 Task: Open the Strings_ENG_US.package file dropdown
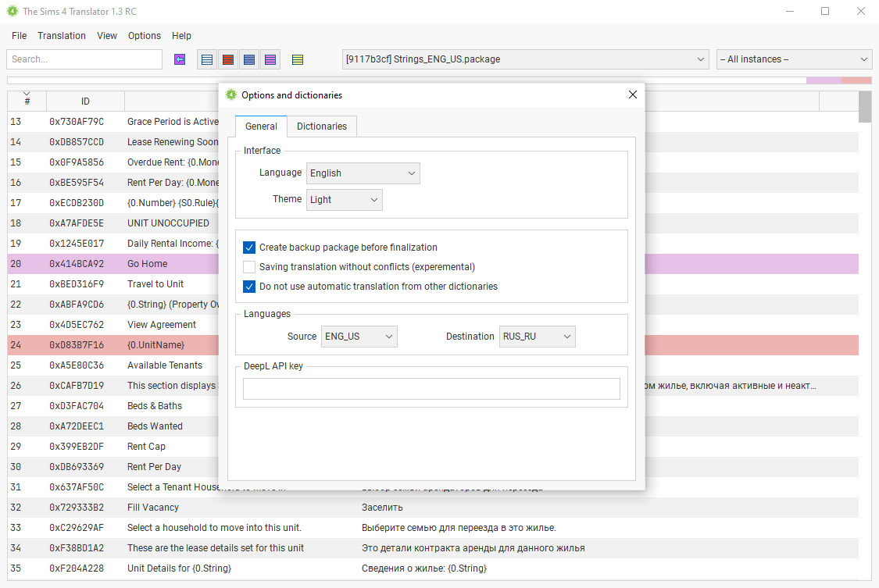(x=525, y=59)
